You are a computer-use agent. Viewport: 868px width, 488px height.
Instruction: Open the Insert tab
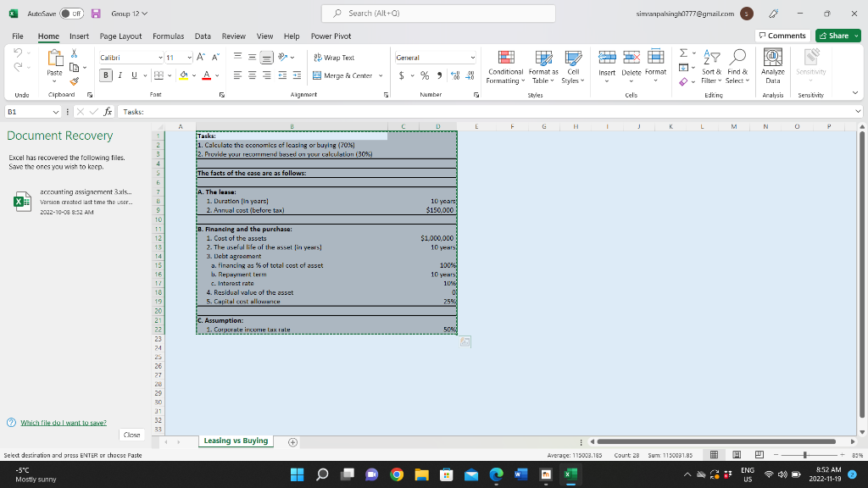tap(79, 36)
